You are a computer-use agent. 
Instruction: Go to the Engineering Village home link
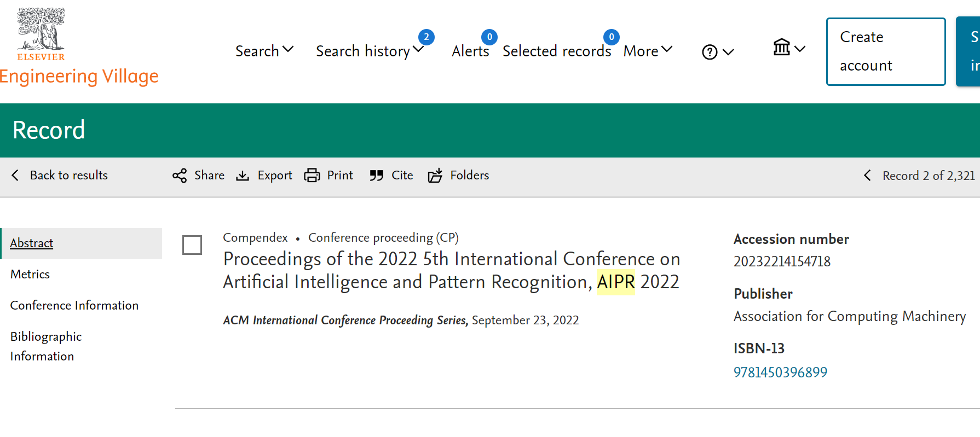79,77
